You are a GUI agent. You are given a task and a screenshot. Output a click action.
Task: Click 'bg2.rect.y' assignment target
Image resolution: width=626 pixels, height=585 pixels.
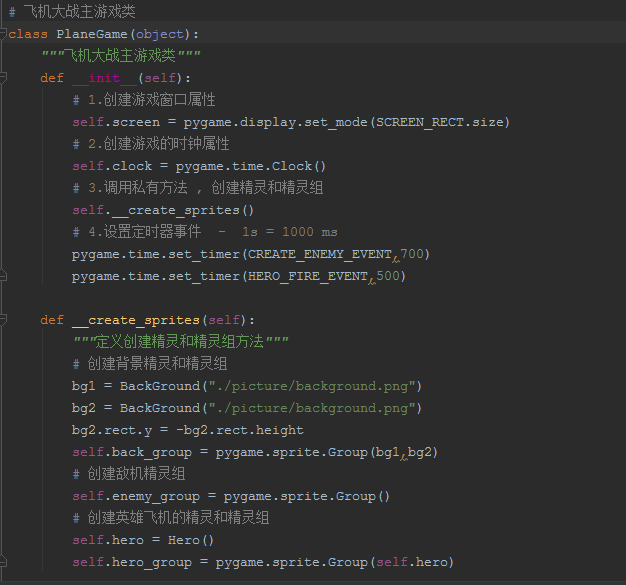point(112,430)
